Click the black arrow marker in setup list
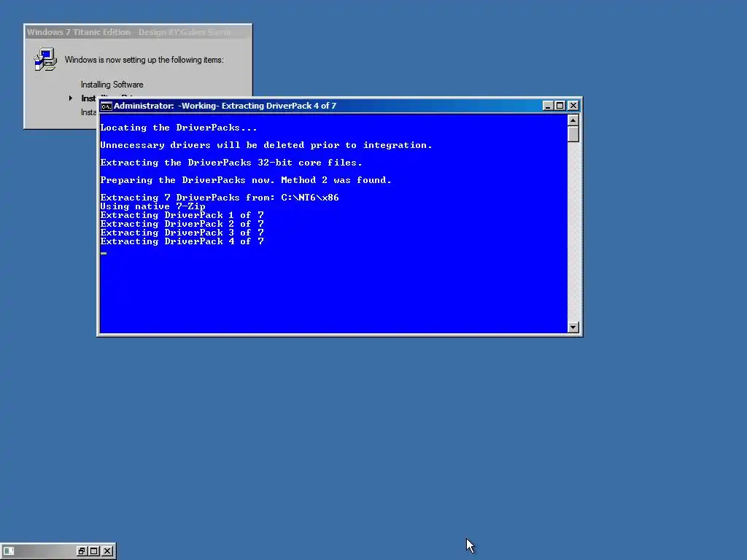The height and width of the screenshot is (560, 747). click(71, 98)
